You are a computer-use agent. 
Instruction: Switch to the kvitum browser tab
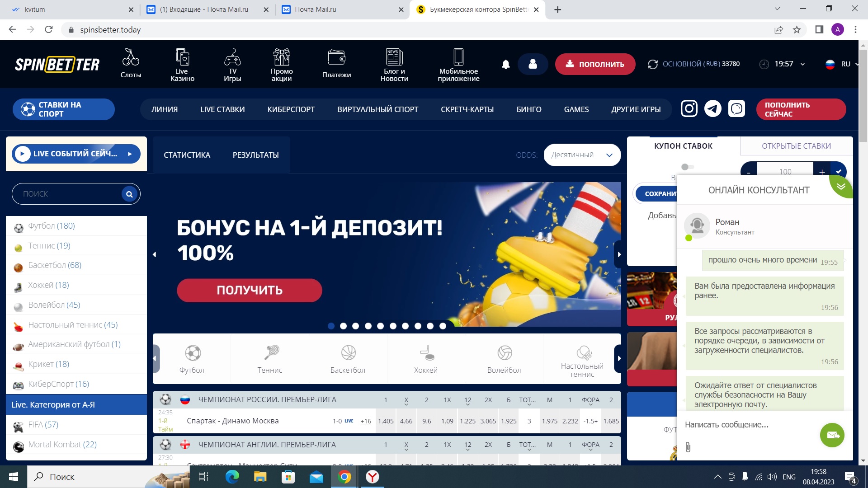click(73, 9)
